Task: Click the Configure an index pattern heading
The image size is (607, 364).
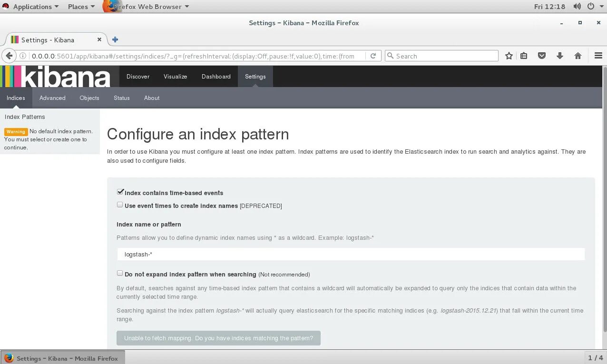Action: pyautogui.click(x=198, y=134)
